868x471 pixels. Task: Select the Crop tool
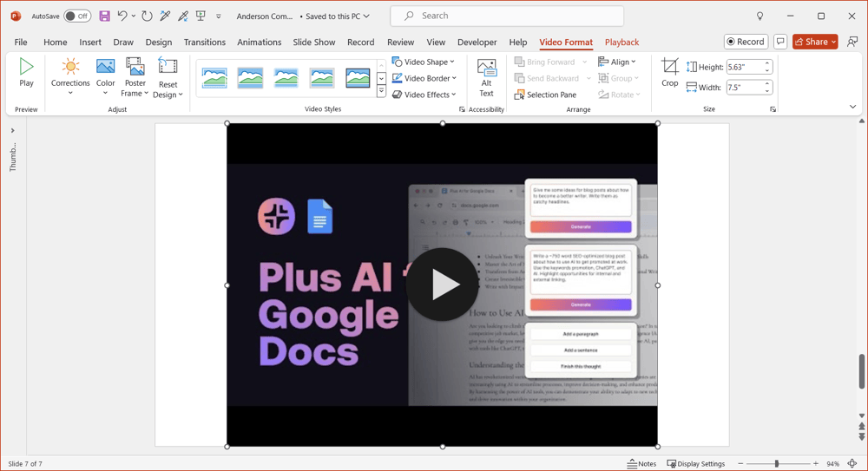[670, 73]
